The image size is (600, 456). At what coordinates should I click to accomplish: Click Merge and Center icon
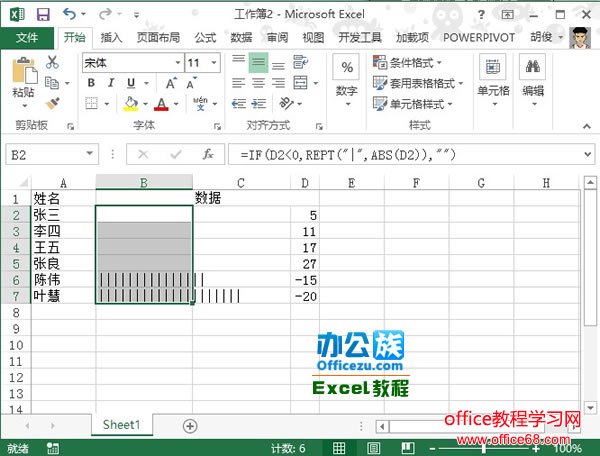(x=300, y=83)
